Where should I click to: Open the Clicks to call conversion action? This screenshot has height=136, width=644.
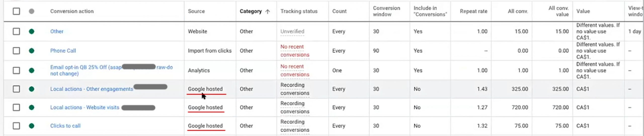(65, 126)
